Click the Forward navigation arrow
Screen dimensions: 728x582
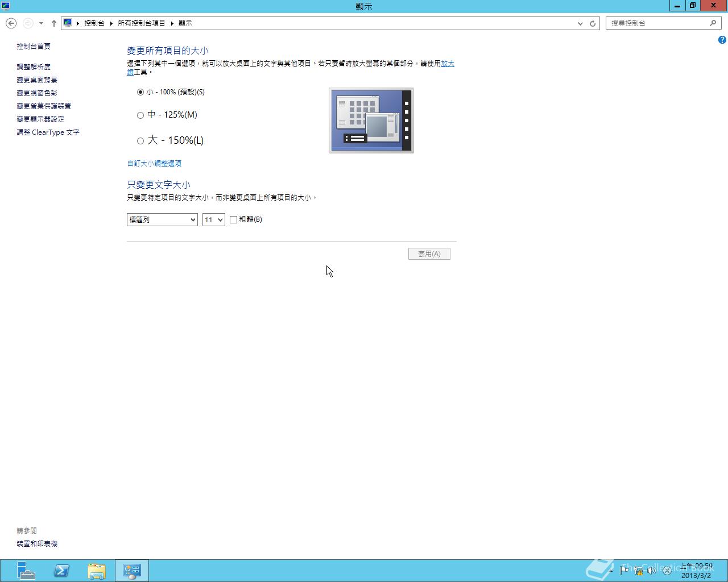point(28,23)
